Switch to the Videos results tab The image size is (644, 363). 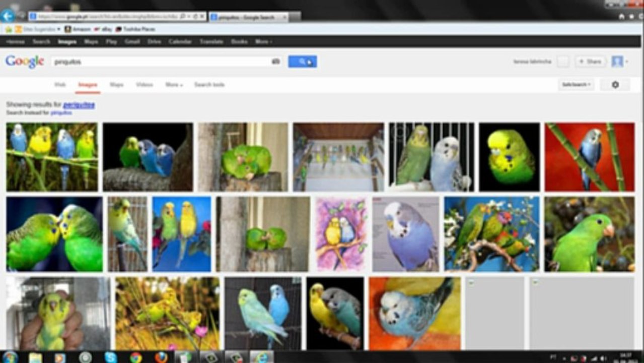point(145,85)
